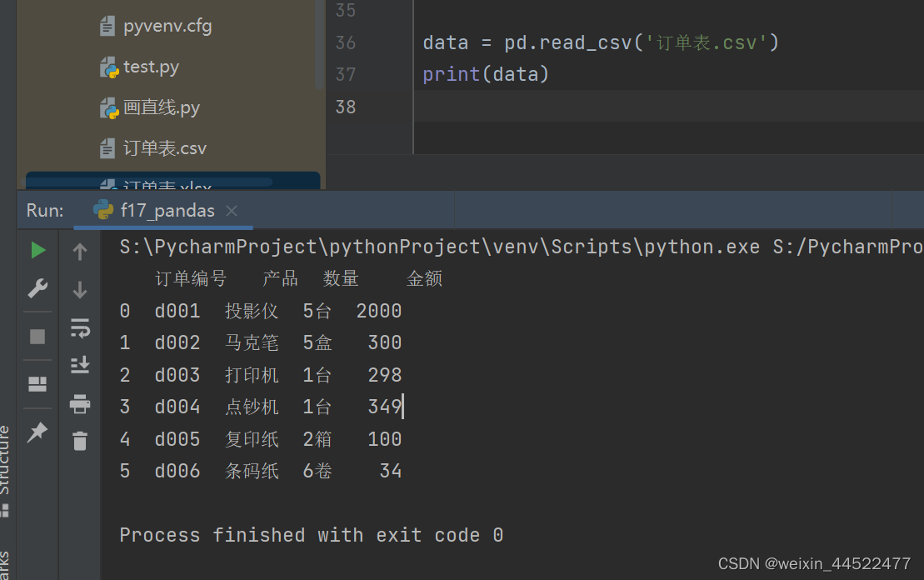Click the Python file icon of test.py
Image resolution: width=924 pixels, height=580 pixels.
coord(109,67)
